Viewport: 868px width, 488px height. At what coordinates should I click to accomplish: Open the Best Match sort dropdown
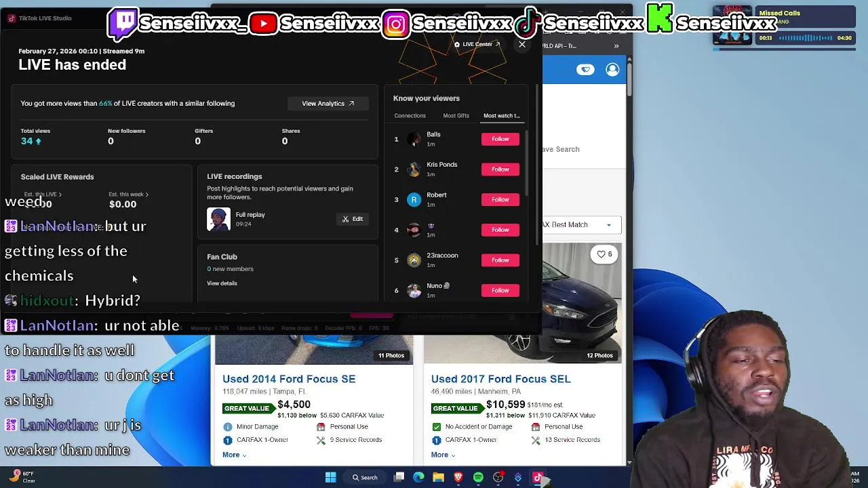[x=580, y=225]
